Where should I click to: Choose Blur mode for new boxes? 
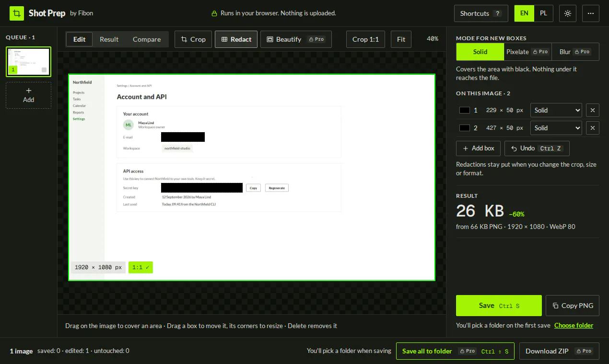[575, 52]
